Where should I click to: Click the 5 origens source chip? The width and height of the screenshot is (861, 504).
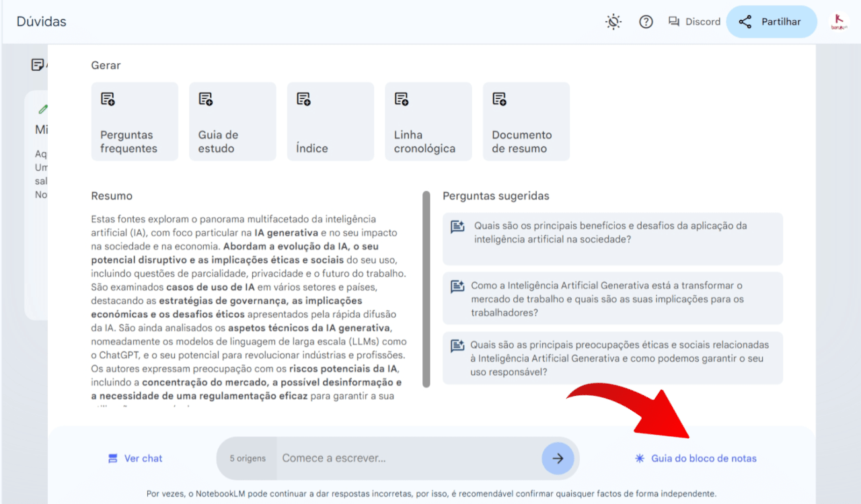point(248,458)
